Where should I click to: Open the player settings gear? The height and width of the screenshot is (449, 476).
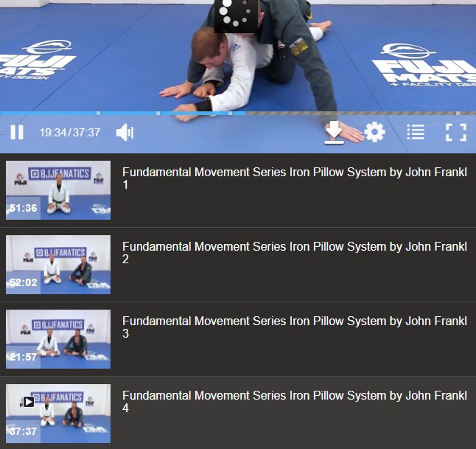click(x=374, y=132)
